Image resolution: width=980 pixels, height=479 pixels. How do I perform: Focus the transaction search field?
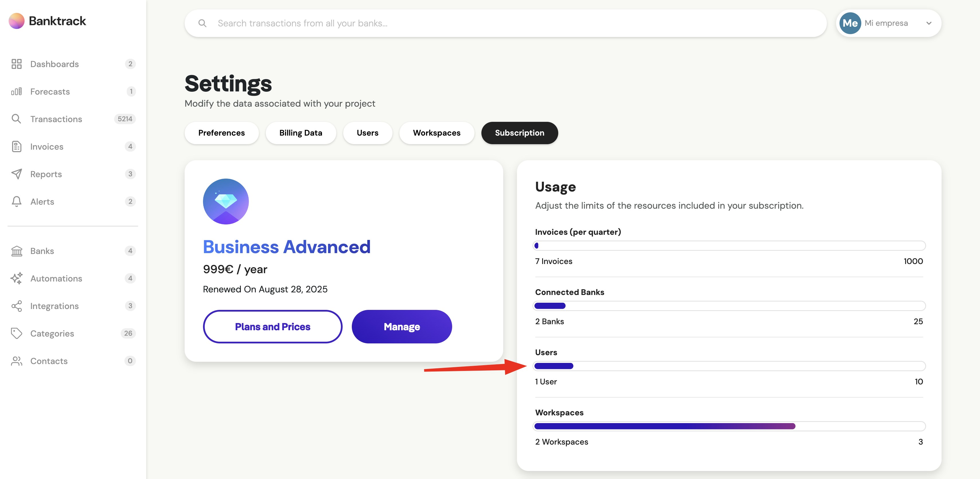[518, 23]
